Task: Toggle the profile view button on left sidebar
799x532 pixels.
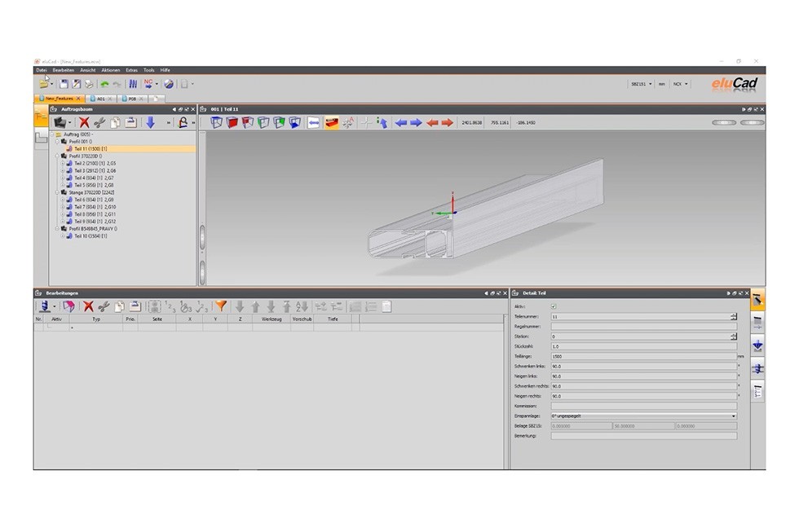Action: (x=41, y=138)
